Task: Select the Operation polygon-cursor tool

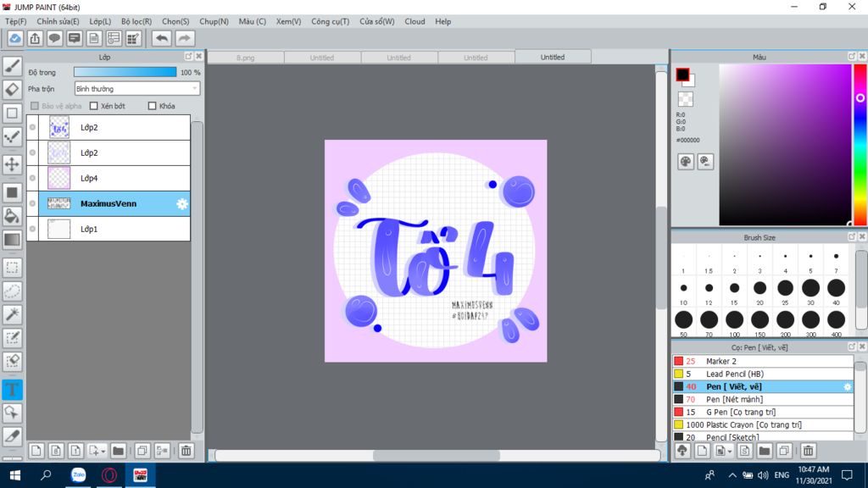Action: click(x=12, y=413)
